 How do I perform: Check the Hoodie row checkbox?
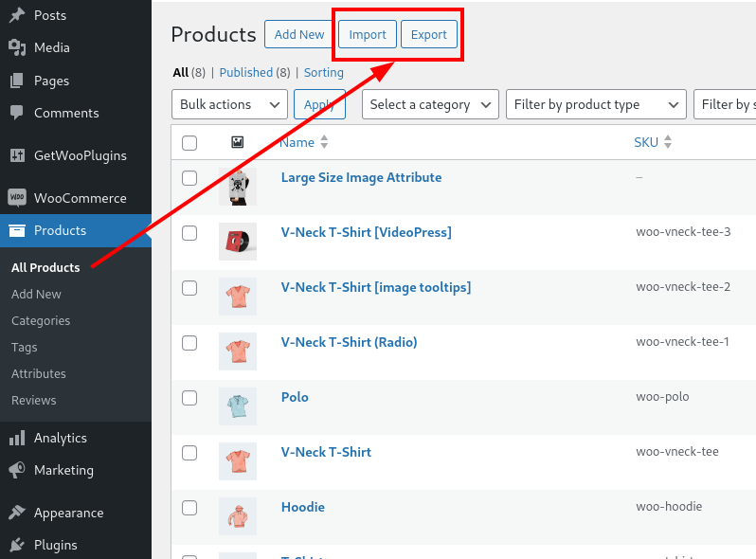click(x=189, y=508)
